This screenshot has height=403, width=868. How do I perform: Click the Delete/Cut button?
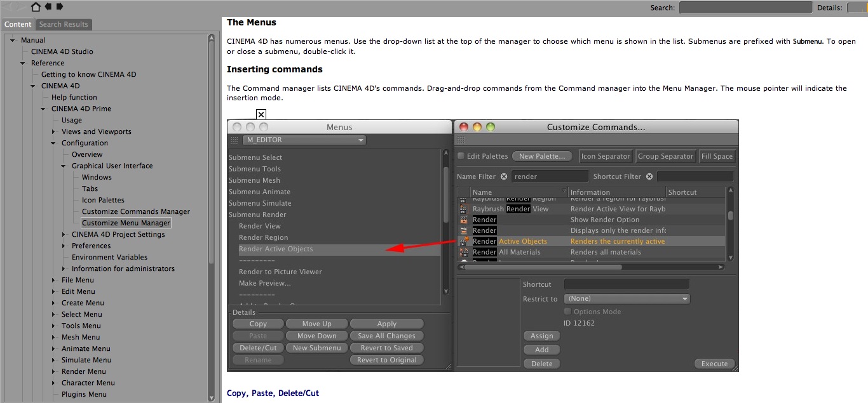click(x=258, y=348)
